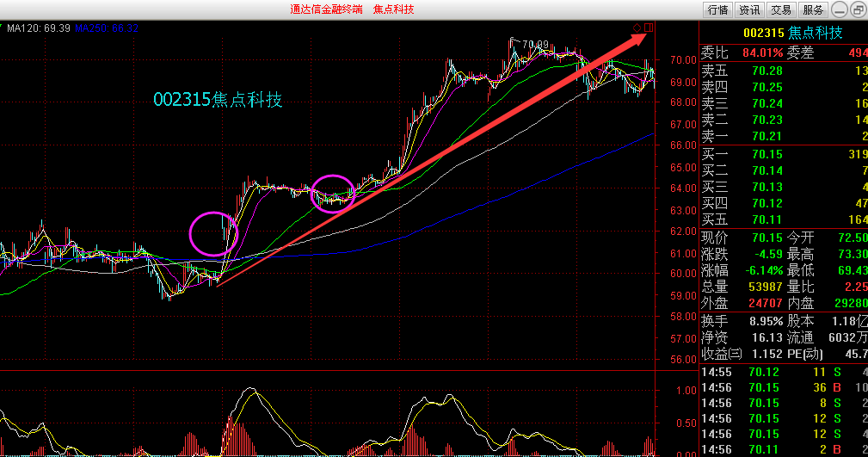
Task: Open the 行情 quotes menu
Action: pyautogui.click(x=717, y=10)
